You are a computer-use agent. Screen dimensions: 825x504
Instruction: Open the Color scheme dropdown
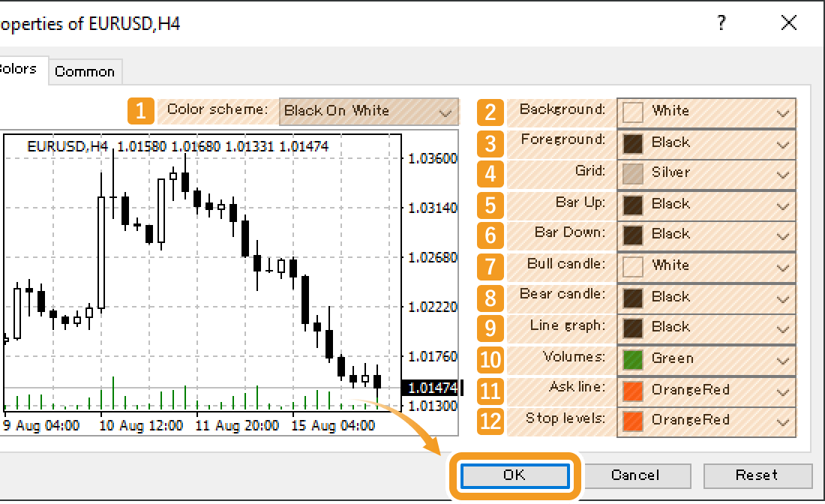[367, 111]
